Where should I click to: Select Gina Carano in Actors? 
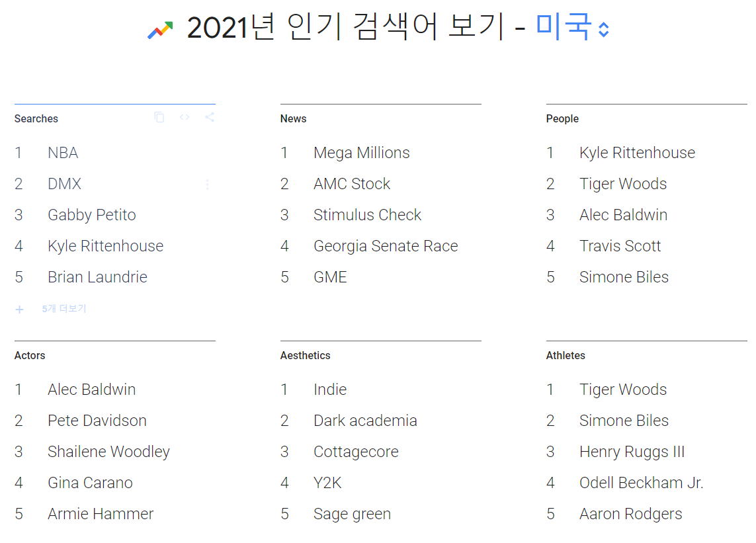pos(90,483)
